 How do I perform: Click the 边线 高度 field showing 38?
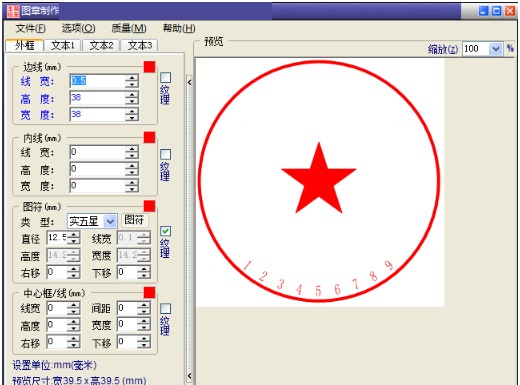pos(98,98)
